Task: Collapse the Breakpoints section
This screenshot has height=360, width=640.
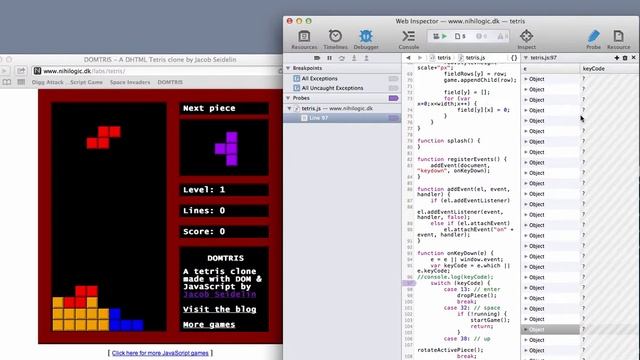Action: 288,68
